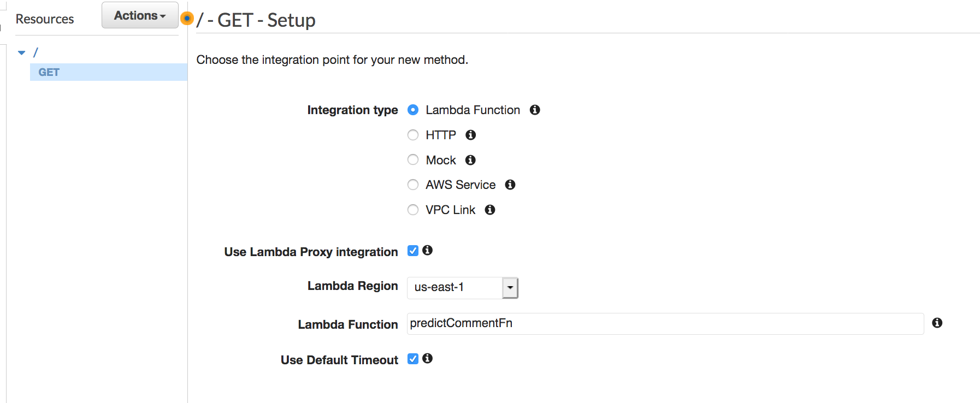Click info icon next to VPC Link
Image resolution: width=980 pixels, height=403 pixels.
pyautogui.click(x=490, y=210)
